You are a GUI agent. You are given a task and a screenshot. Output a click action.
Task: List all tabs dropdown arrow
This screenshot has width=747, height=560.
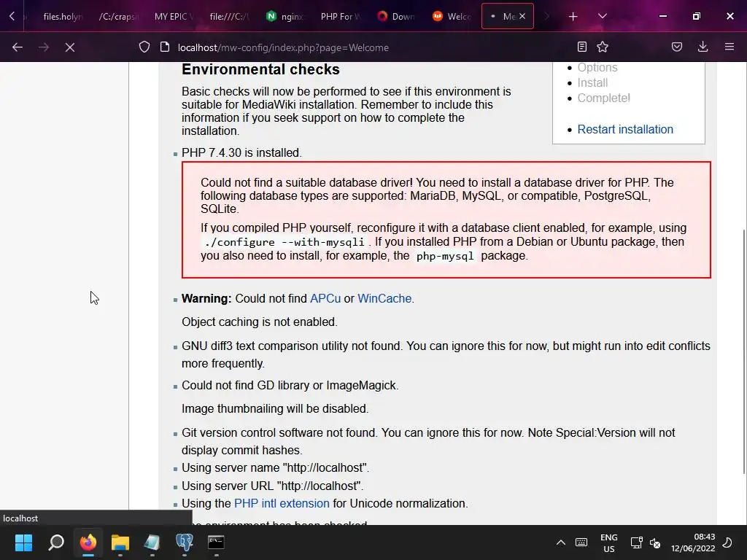602,16
